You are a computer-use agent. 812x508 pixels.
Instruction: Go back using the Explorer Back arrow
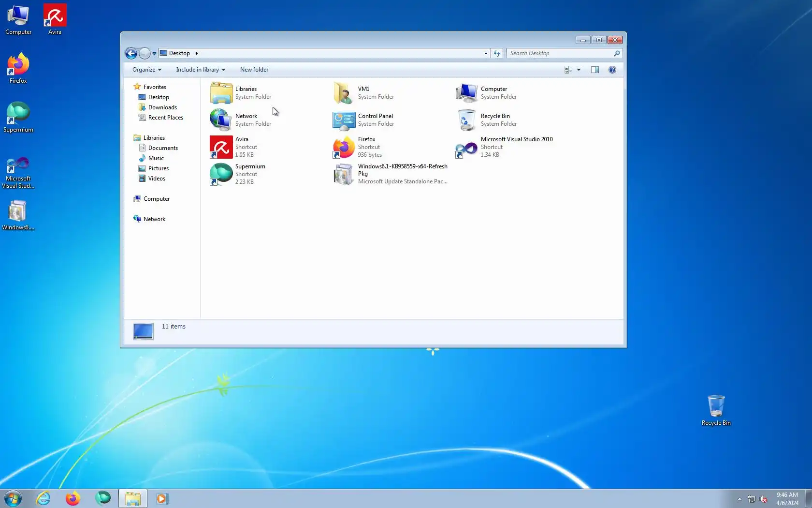click(131, 53)
